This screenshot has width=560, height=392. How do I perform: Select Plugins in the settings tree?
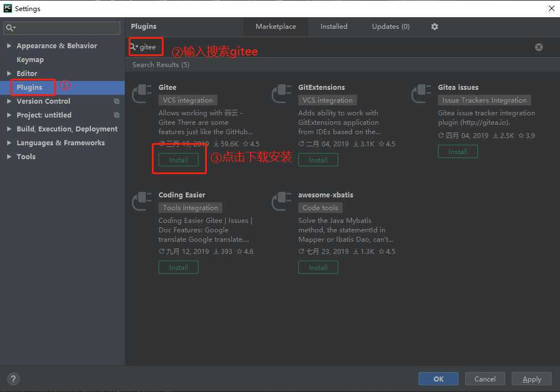tap(29, 88)
